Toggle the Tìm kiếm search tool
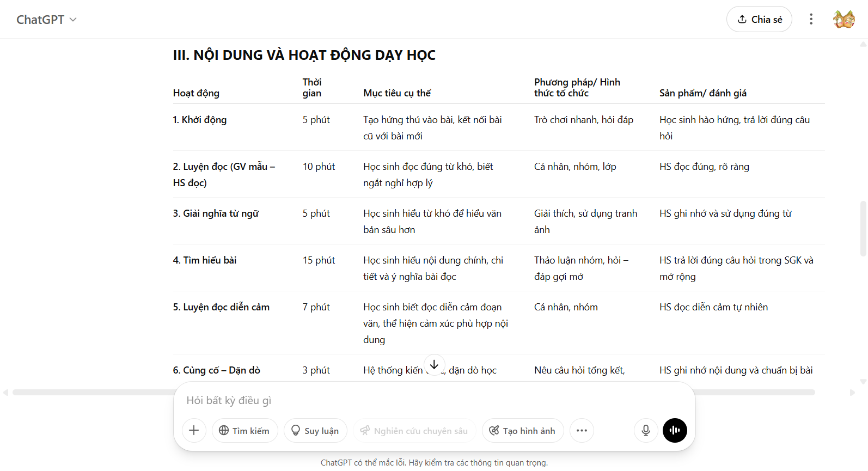868x471 pixels. pos(244,431)
